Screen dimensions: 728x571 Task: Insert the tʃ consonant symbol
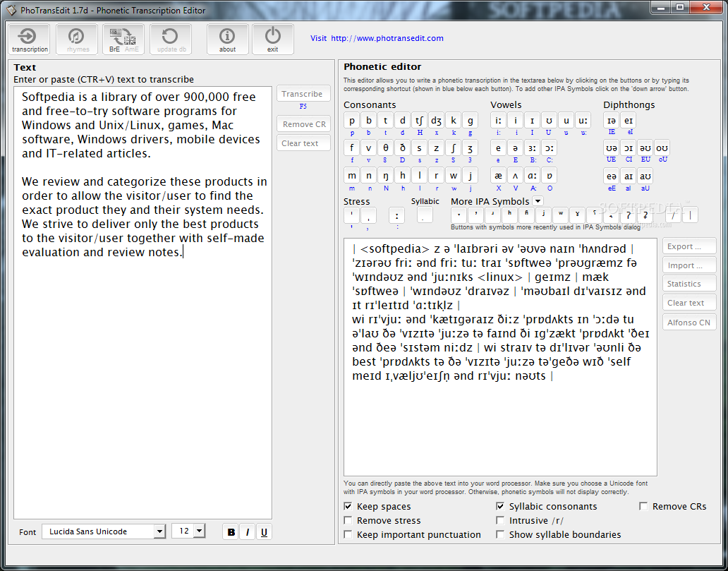pyautogui.click(x=419, y=121)
